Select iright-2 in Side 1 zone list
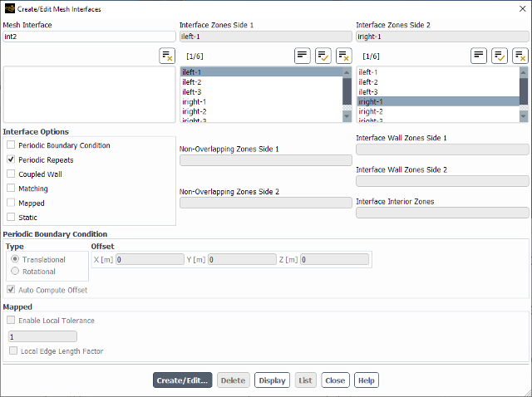Viewport: 532px width, 397px height. [195, 111]
